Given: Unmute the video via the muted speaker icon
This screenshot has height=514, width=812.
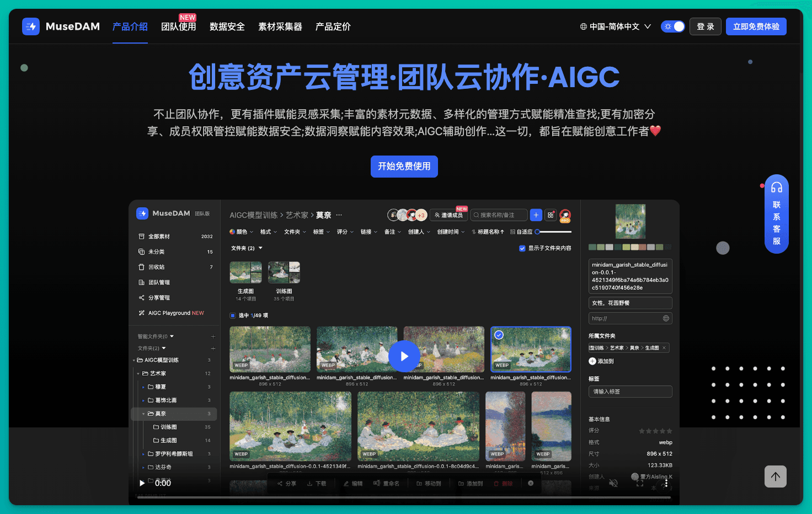Looking at the screenshot, I should 613,483.
